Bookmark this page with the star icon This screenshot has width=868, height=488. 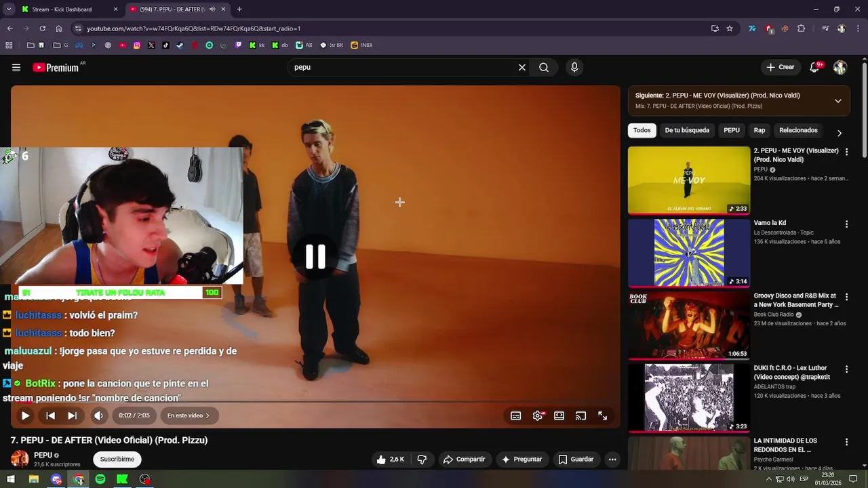[x=730, y=28]
